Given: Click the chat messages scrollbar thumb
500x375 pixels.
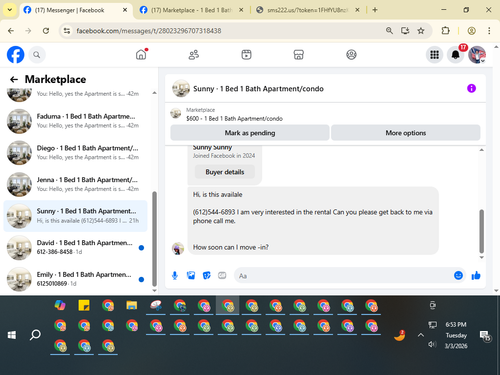Looking at the screenshot, I should point(481,231).
